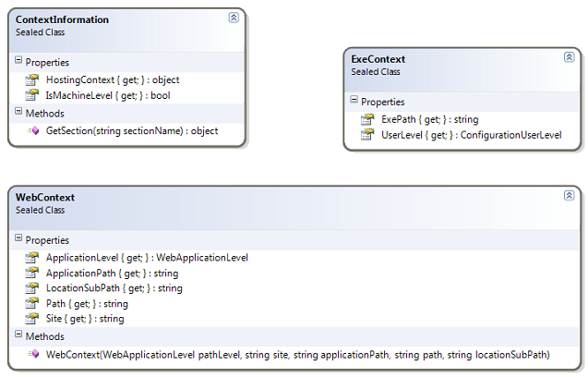The width and height of the screenshot is (588, 377).
Task: Select the ExeContext class title
Action: 378,59
